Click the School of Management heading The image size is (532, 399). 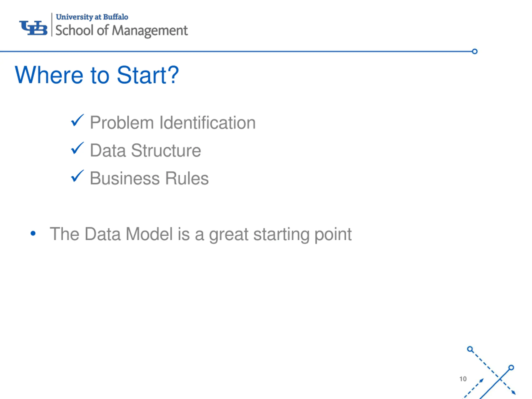[x=121, y=31]
